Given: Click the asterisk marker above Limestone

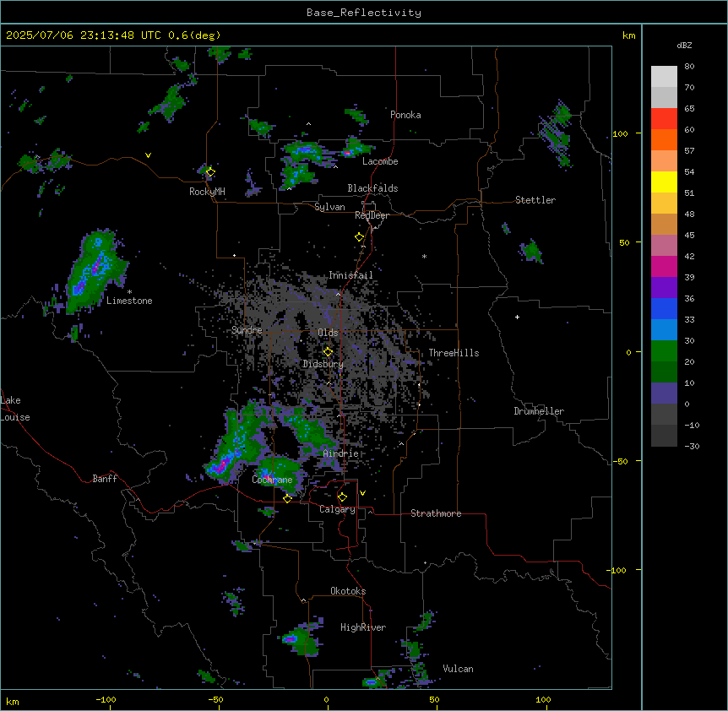Looking at the screenshot, I should point(129,292).
